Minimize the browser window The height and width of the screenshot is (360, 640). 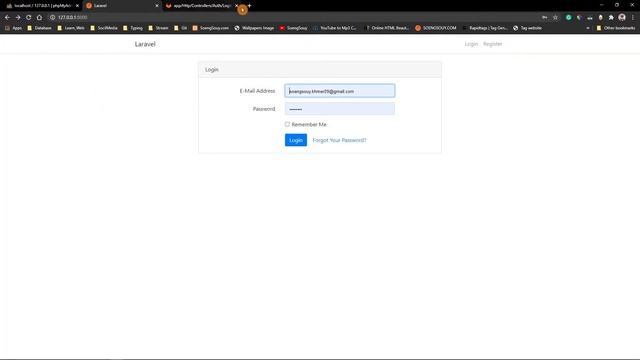pyautogui.click(x=601, y=5)
